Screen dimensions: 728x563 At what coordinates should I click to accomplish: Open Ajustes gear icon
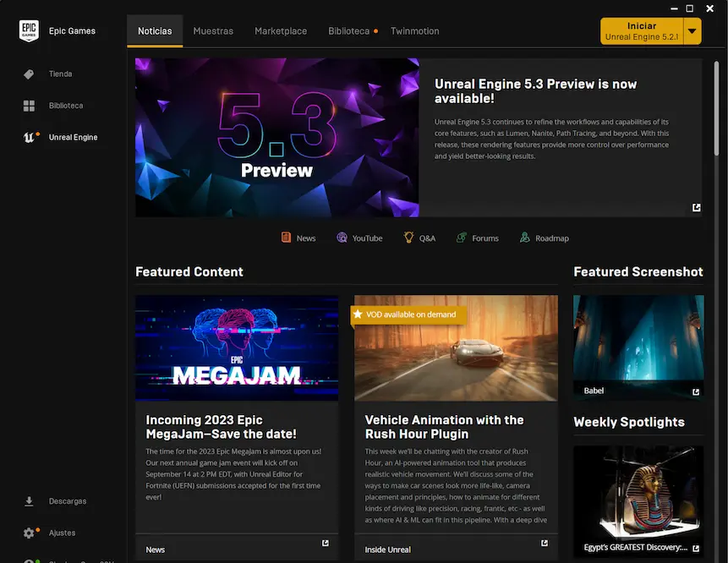pos(29,533)
